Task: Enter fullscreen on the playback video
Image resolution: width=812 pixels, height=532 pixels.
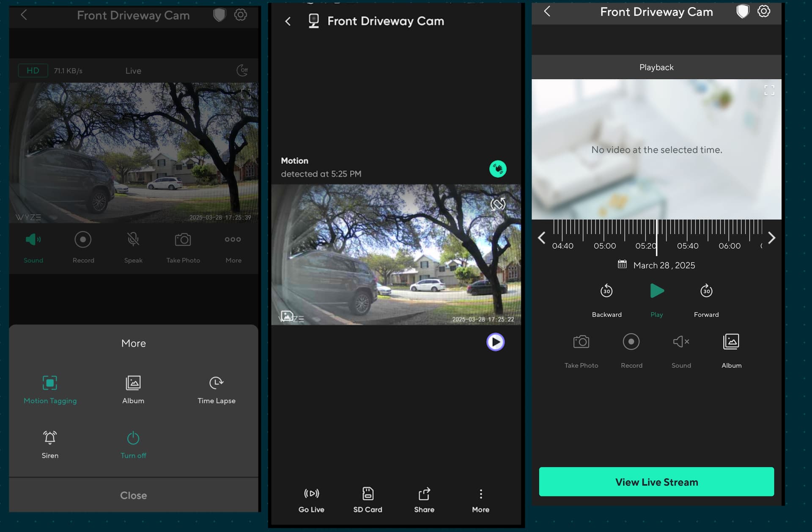Action: pos(769,90)
